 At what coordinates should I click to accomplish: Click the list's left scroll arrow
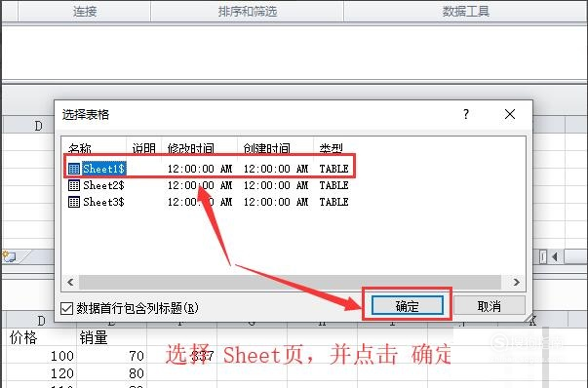coord(70,282)
